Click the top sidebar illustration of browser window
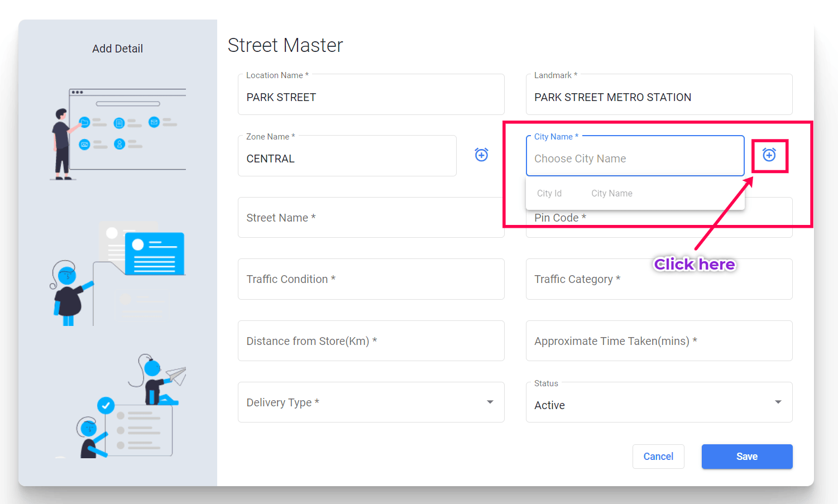This screenshot has width=838, height=504. click(118, 134)
